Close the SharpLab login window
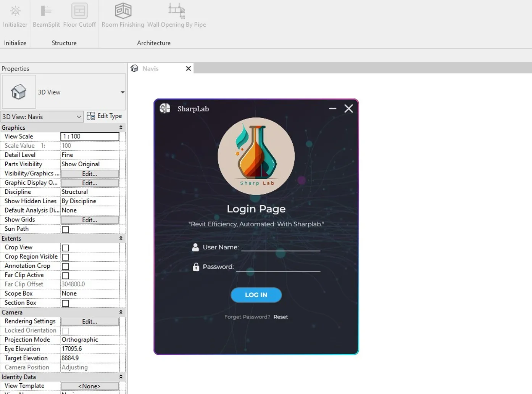 coord(348,108)
